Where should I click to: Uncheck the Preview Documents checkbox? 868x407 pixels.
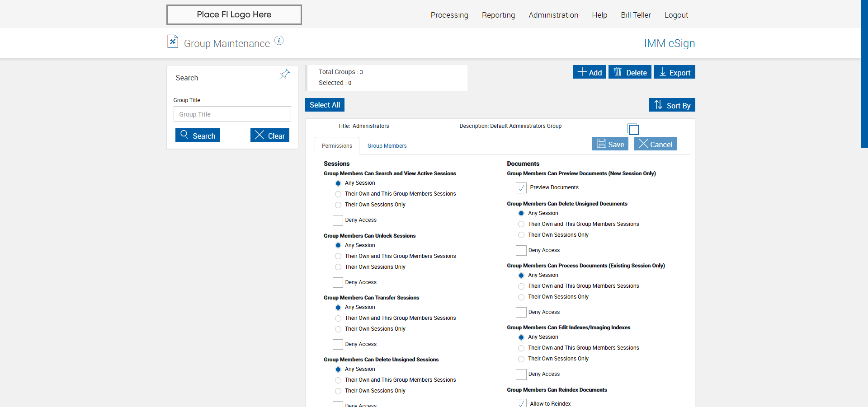click(521, 187)
